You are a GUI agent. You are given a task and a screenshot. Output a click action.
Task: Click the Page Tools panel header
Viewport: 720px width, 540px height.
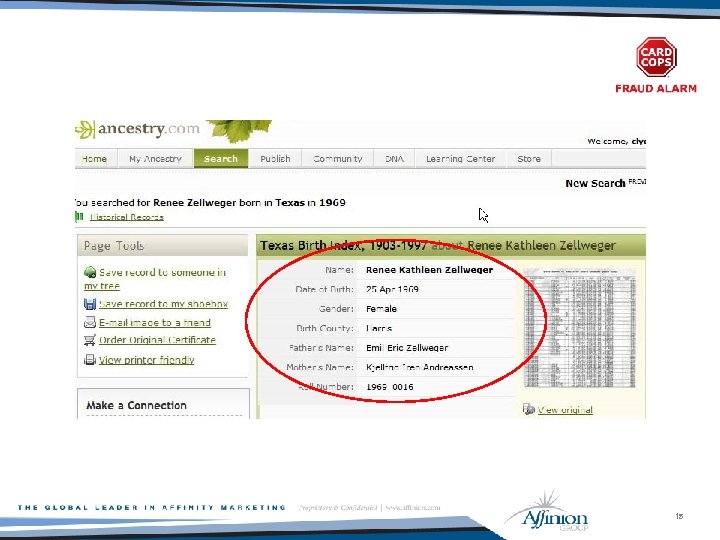click(x=163, y=246)
